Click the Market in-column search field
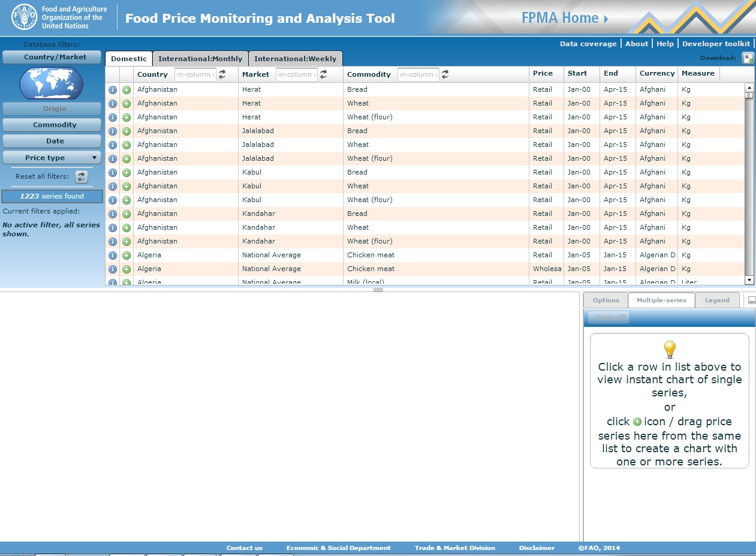Screen dimensions: 756x556 (296, 74)
